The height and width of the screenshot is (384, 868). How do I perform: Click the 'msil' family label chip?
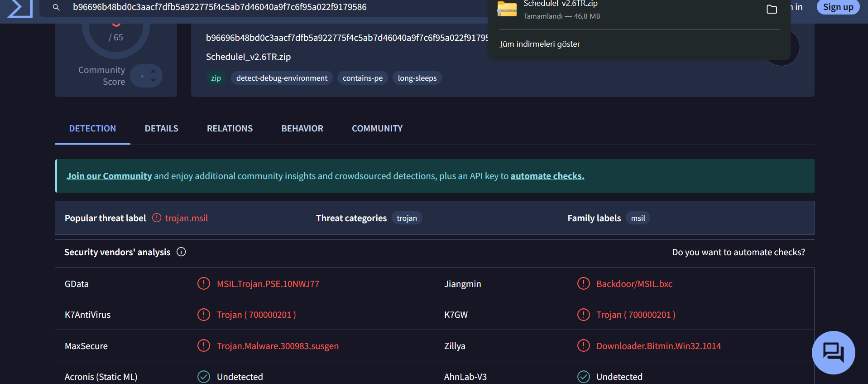(x=638, y=218)
